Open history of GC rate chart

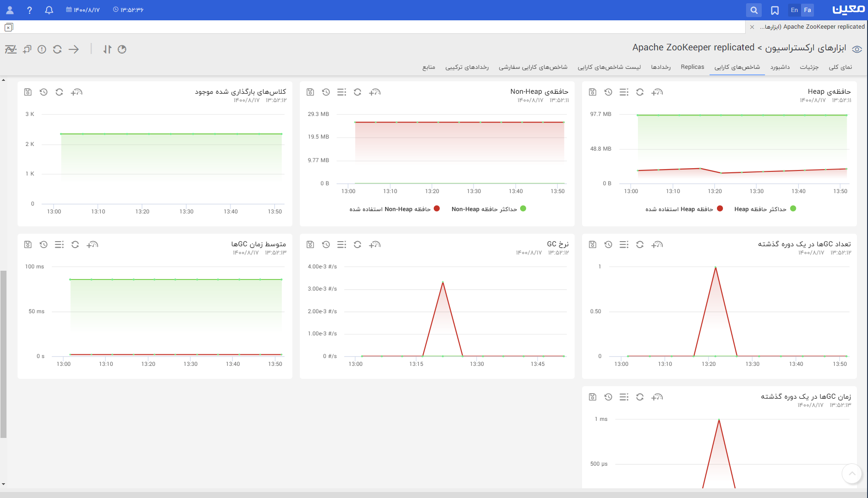click(x=326, y=244)
